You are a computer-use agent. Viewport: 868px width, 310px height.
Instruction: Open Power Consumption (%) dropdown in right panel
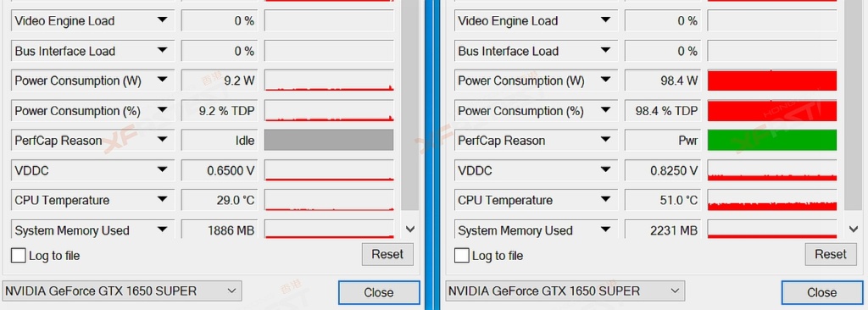[605, 111]
